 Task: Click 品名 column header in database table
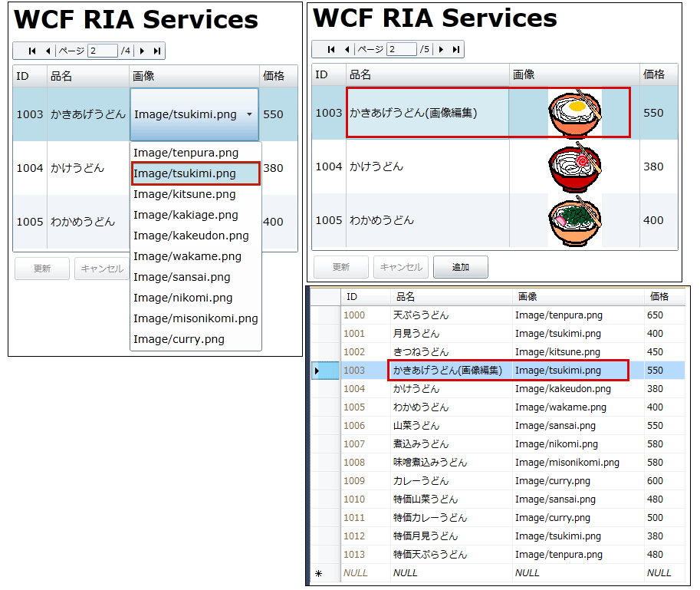451,297
